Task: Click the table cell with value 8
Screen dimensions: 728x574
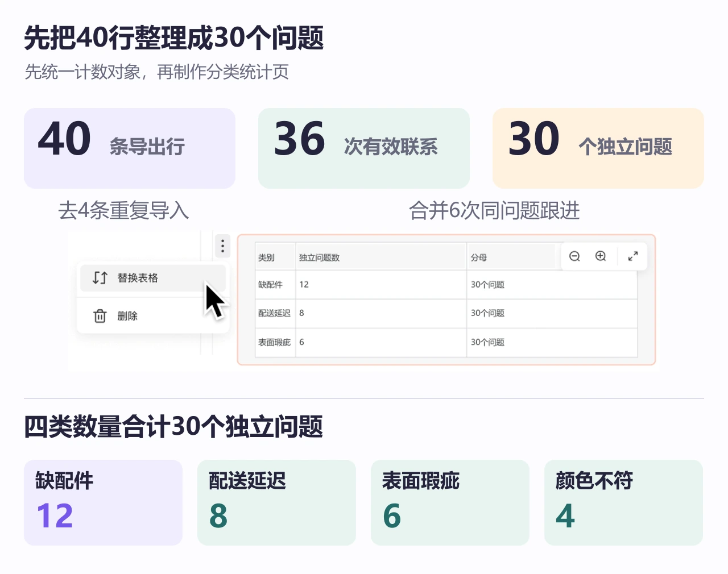Action: [x=381, y=313]
